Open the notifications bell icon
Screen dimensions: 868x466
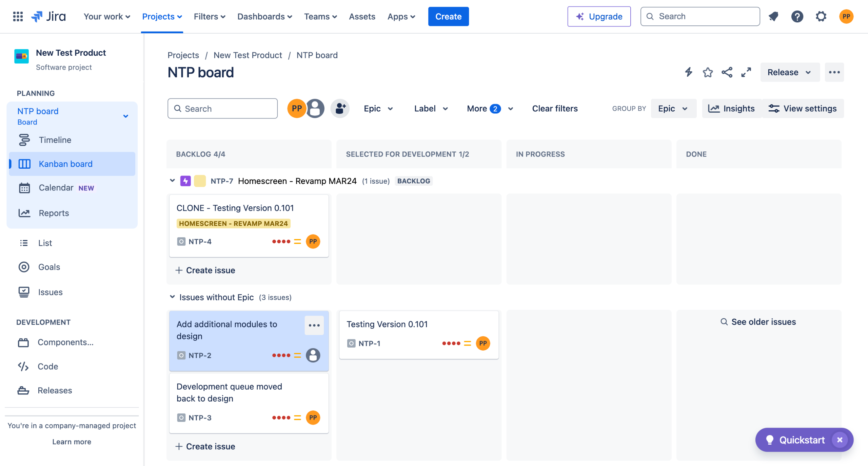[773, 16]
